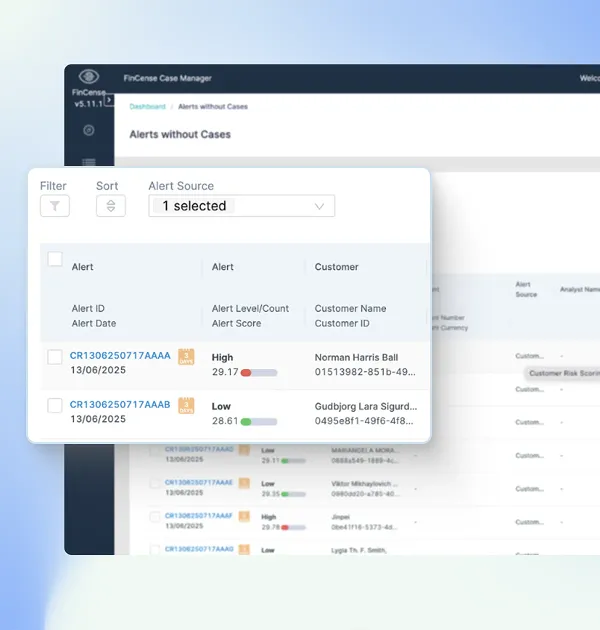Expand the sidebar with arrow toggle
The height and width of the screenshot is (630, 600).
click(x=109, y=100)
